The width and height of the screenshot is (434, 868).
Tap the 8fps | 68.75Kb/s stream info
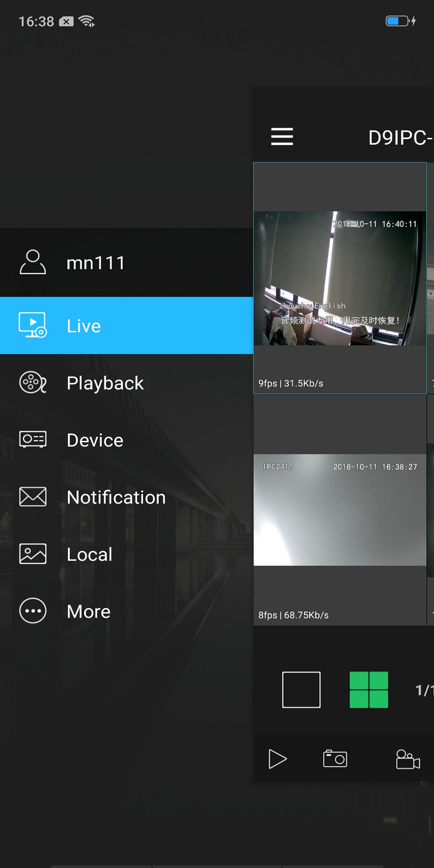click(293, 615)
